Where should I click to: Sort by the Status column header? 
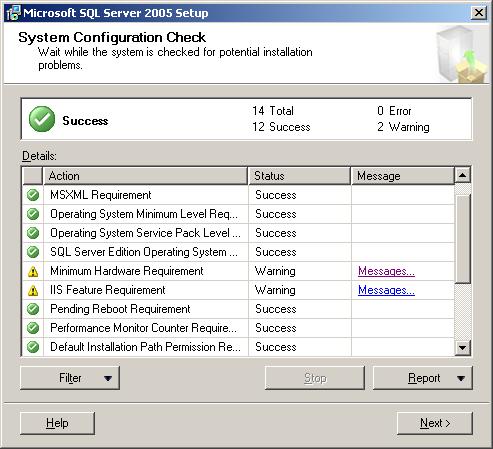[299, 176]
